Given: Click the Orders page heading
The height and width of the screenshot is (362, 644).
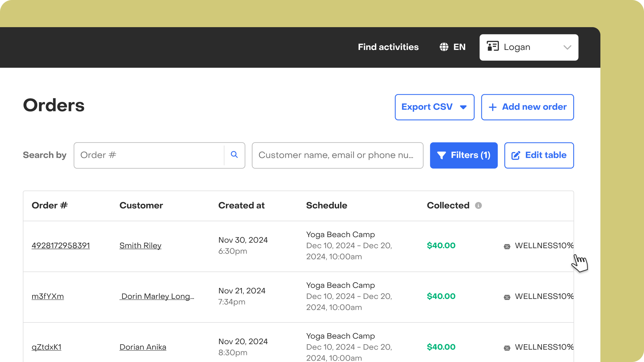Looking at the screenshot, I should coord(54,105).
